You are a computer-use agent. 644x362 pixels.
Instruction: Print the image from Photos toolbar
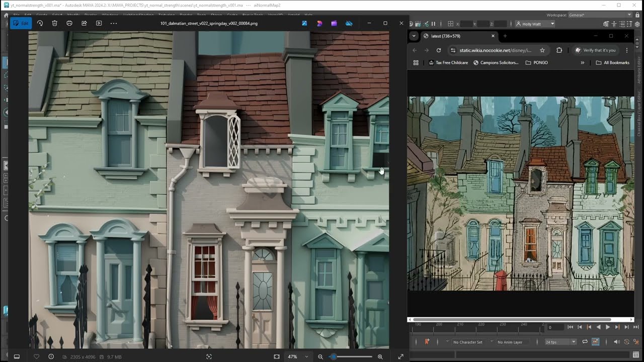click(69, 23)
